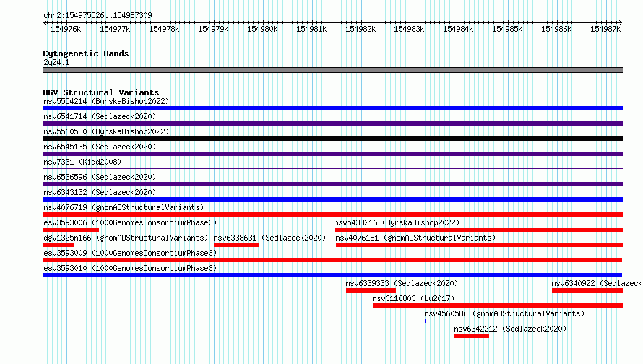Click the 154984k ruler tick label
The image size is (643, 364).
click(457, 29)
